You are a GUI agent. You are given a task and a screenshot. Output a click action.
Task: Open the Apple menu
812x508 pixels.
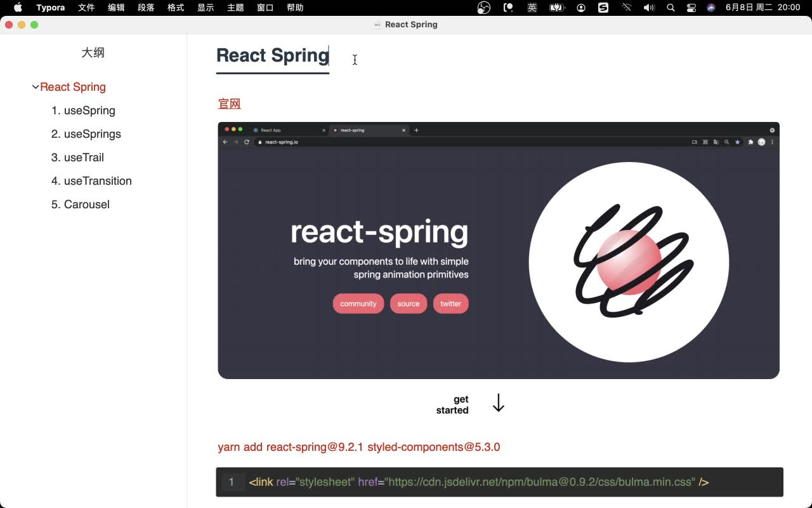point(18,8)
